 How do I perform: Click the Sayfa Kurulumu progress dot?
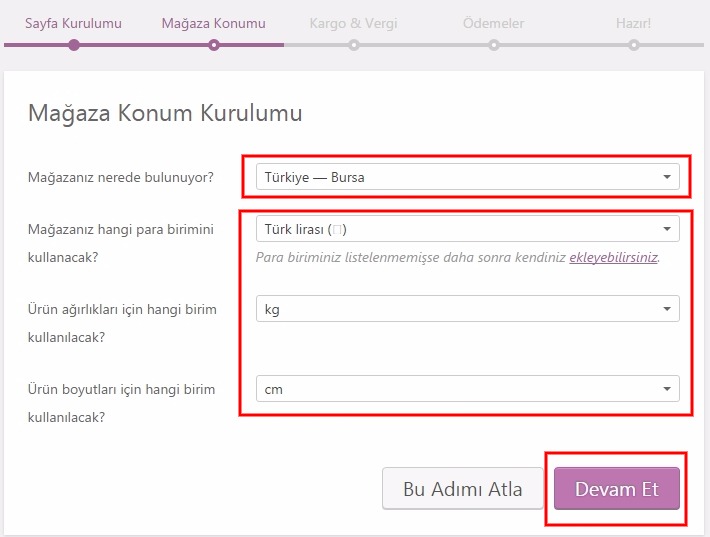74,45
